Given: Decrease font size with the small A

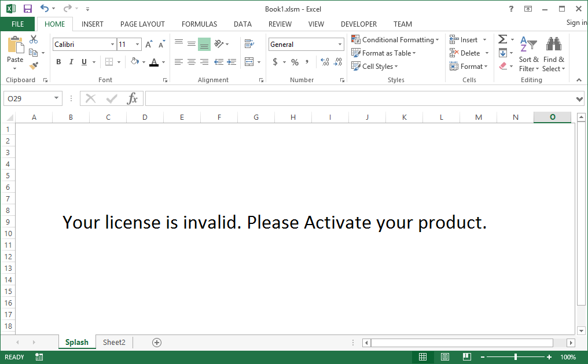Looking at the screenshot, I should pyautogui.click(x=161, y=44).
